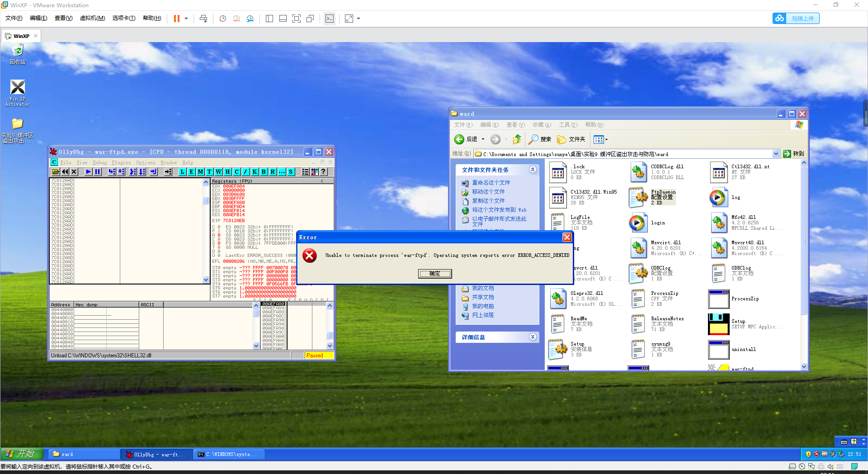868x474 pixels.
Task: Show References R icon in OllyDbg
Action: click(273, 172)
